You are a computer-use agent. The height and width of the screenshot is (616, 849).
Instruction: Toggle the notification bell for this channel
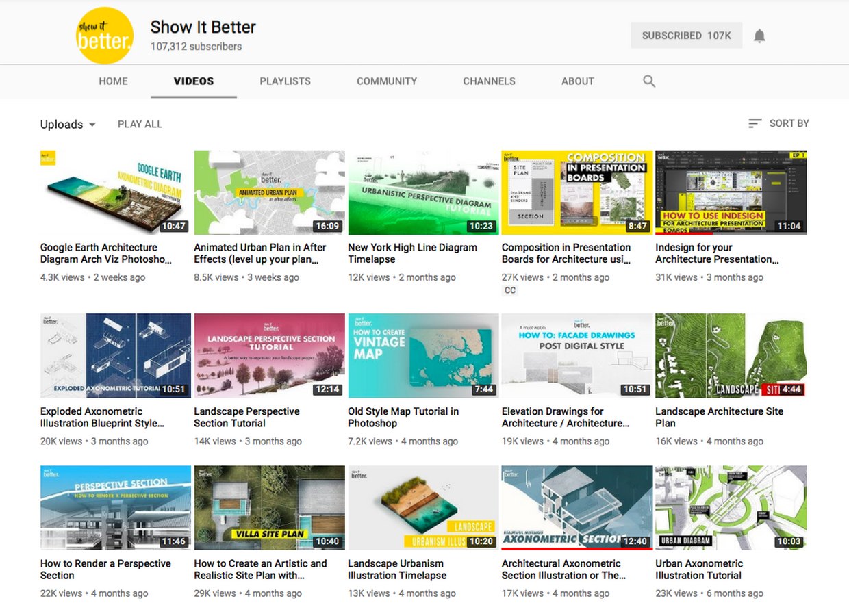759,36
